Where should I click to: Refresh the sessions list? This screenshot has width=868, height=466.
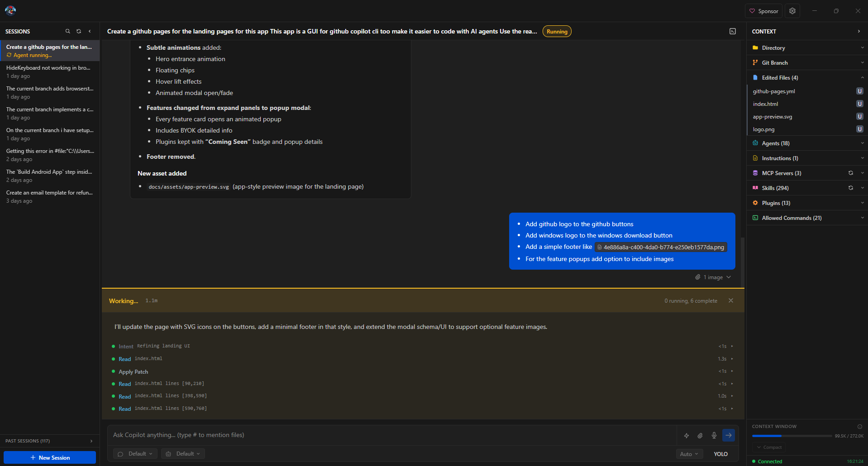point(79,31)
